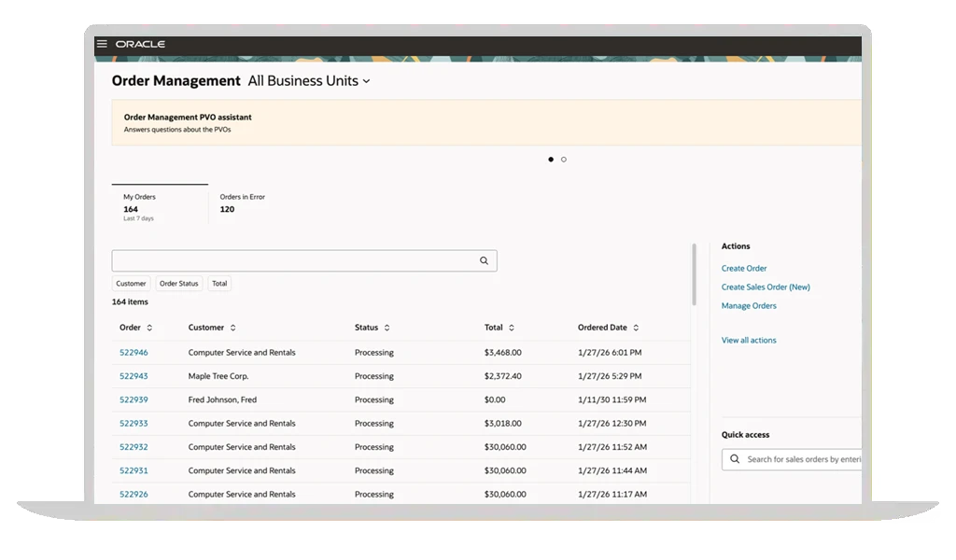
Task: Sort by Order column arrows
Action: 149,329
